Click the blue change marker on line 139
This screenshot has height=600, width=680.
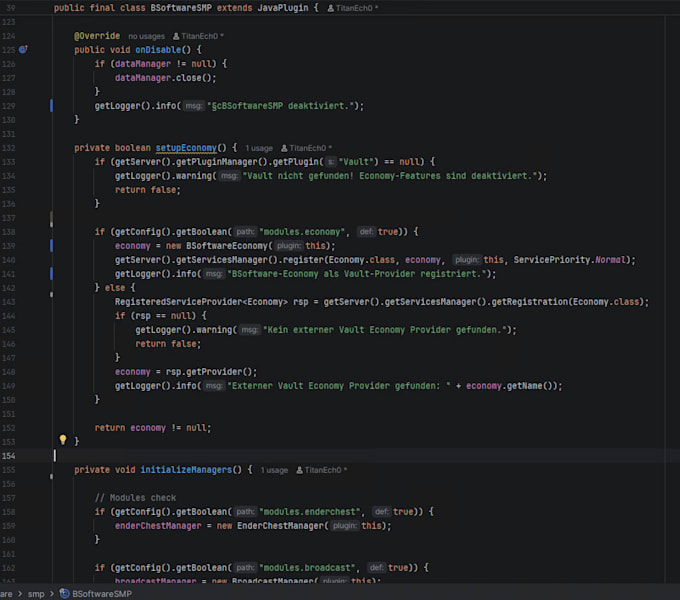[x=51, y=246]
